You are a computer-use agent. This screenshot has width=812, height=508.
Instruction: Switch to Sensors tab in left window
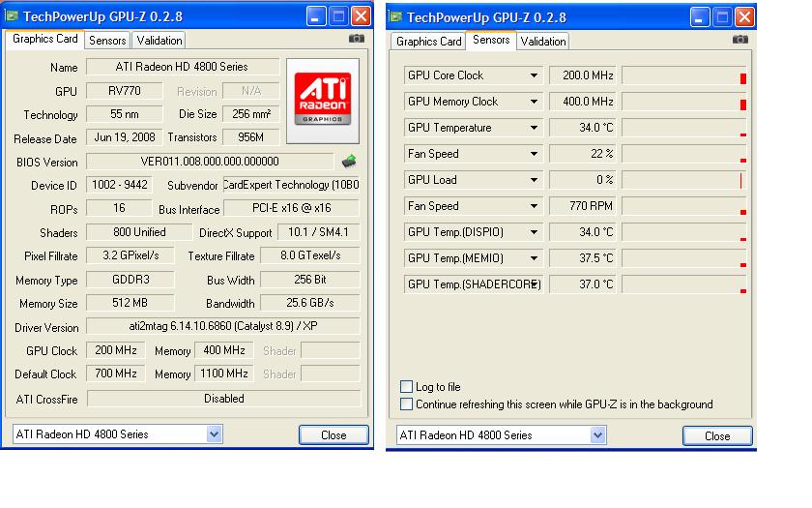coord(107,41)
